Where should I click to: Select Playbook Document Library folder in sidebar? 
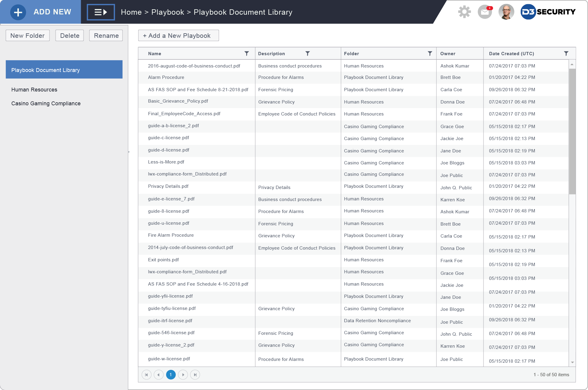pos(64,70)
